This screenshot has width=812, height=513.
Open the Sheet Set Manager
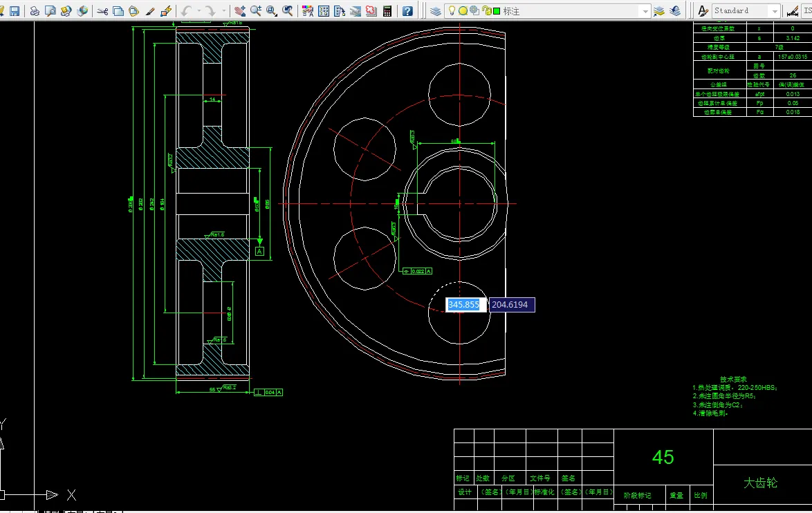[356, 11]
